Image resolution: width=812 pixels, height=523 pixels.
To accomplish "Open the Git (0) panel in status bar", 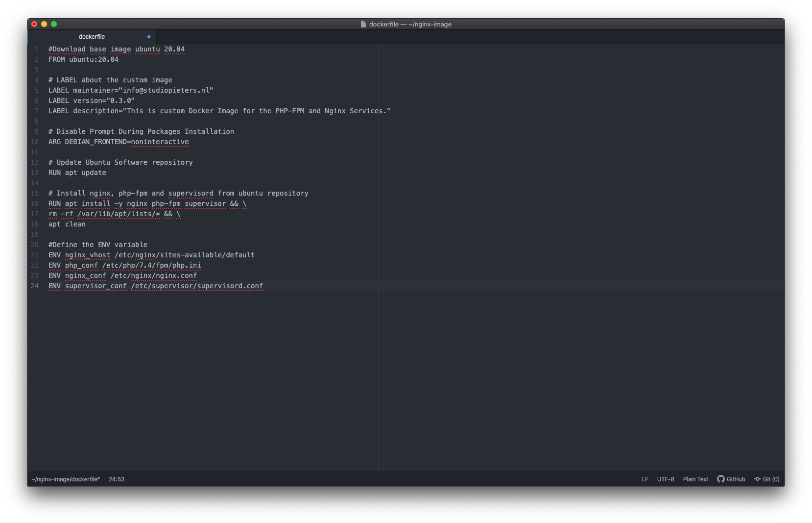I will [x=767, y=479].
